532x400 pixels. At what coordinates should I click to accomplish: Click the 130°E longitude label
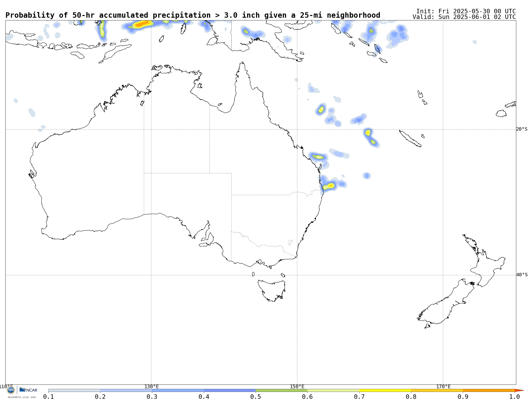click(x=151, y=386)
